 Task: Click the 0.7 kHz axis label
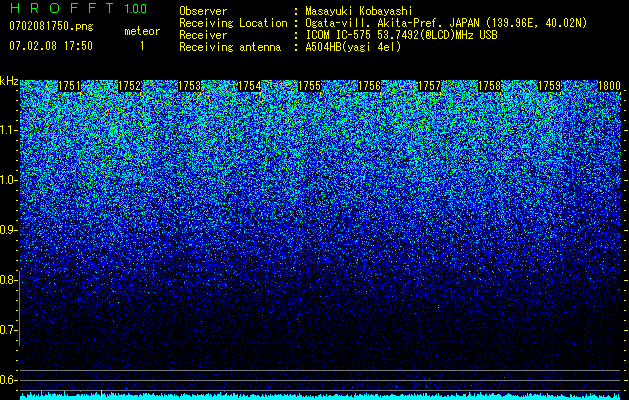(x=7, y=330)
